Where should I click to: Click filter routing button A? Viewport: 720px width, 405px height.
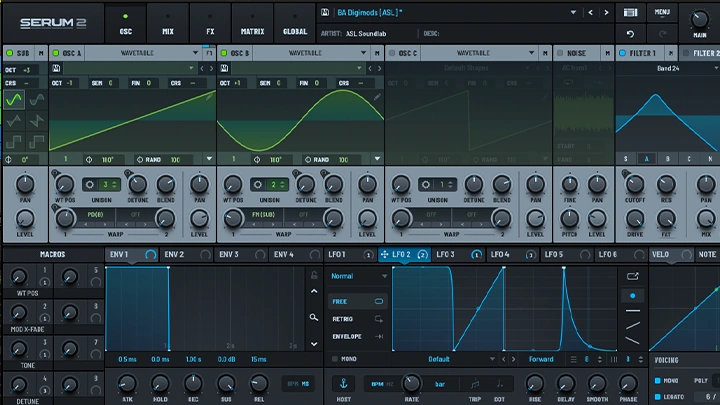647,159
